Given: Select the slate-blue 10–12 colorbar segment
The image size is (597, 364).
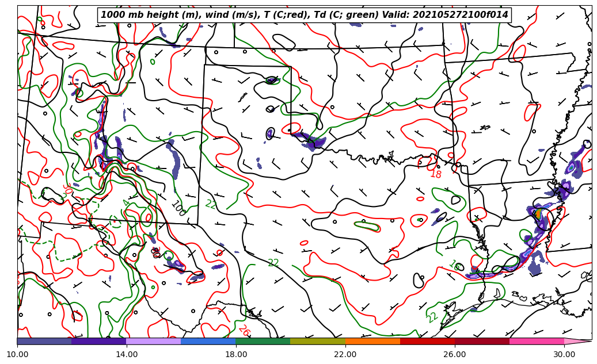Looking at the screenshot, I should 44,341.
